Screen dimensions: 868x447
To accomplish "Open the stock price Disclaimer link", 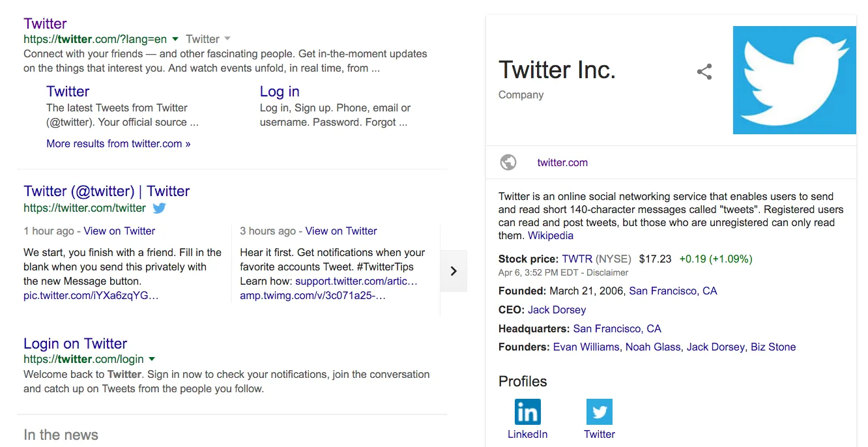I will pyautogui.click(x=607, y=272).
